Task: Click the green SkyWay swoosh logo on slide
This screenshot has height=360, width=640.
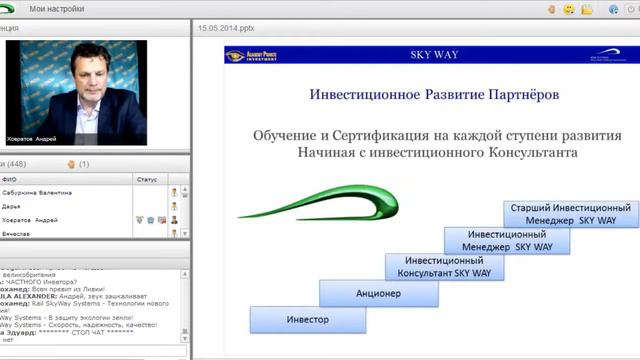Action: (318, 203)
